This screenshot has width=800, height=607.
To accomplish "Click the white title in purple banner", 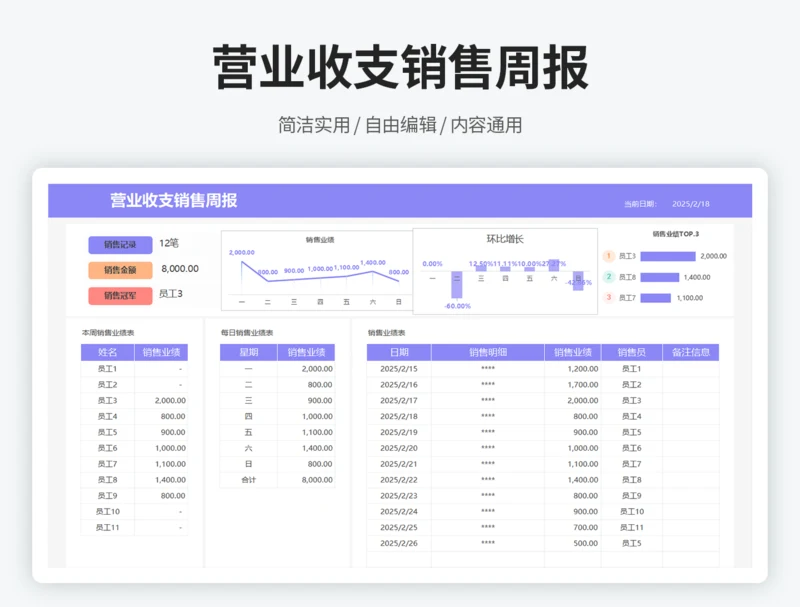I will click(174, 200).
